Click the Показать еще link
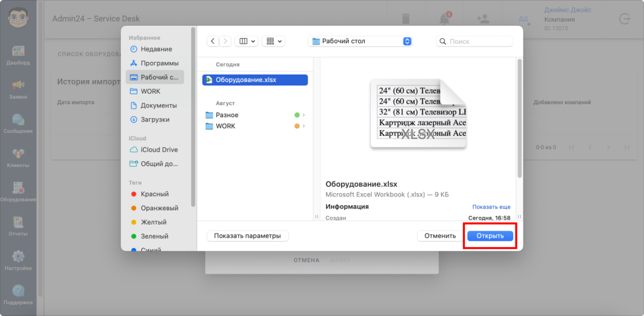Screen dimensions: 644x316 [x=491, y=206]
